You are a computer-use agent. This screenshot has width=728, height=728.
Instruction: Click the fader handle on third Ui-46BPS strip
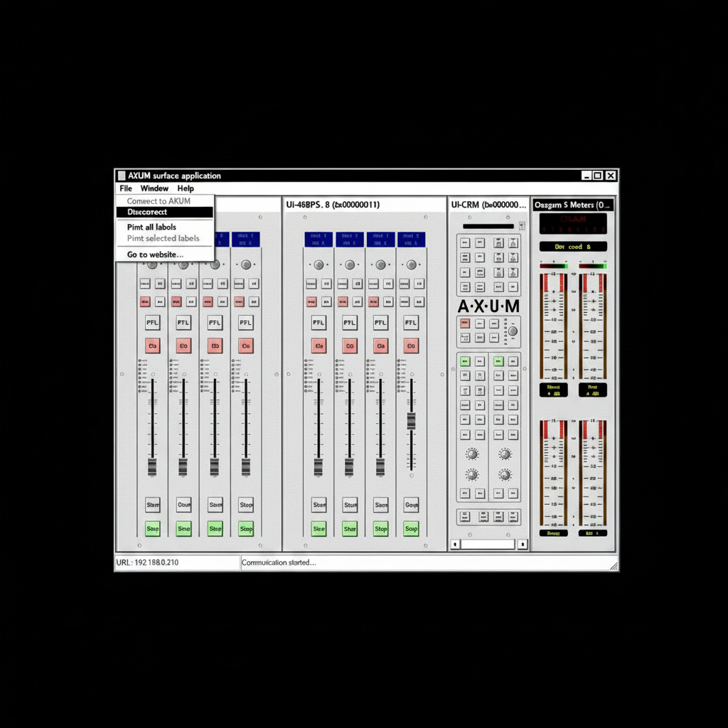tap(380, 468)
